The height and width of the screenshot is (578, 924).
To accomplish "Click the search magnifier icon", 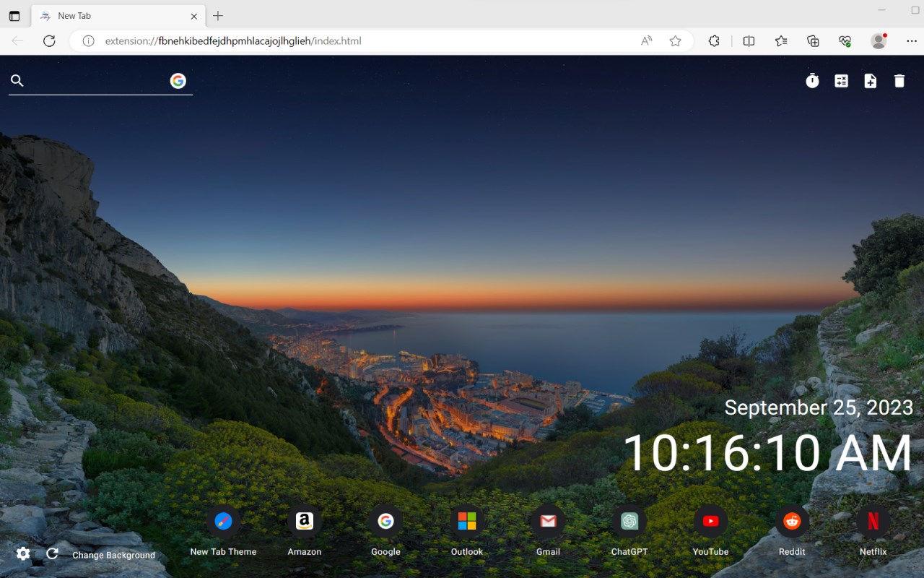I will pos(17,81).
